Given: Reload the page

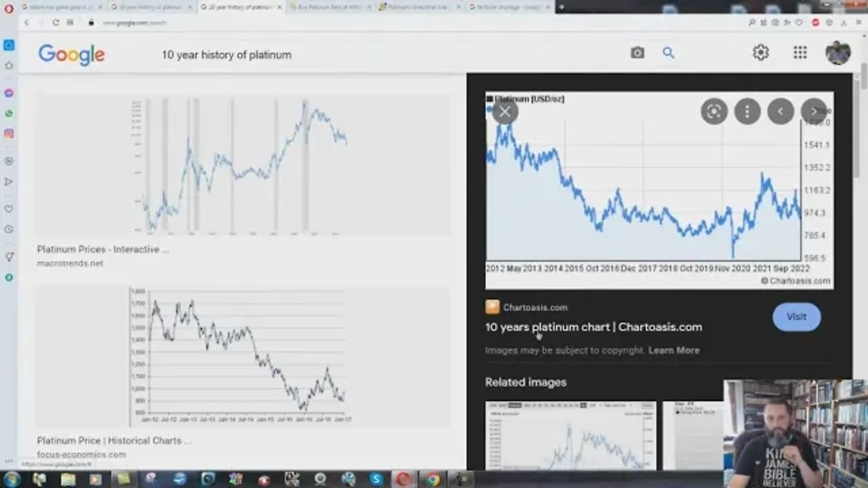Looking at the screenshot, I should click(56, 22).
